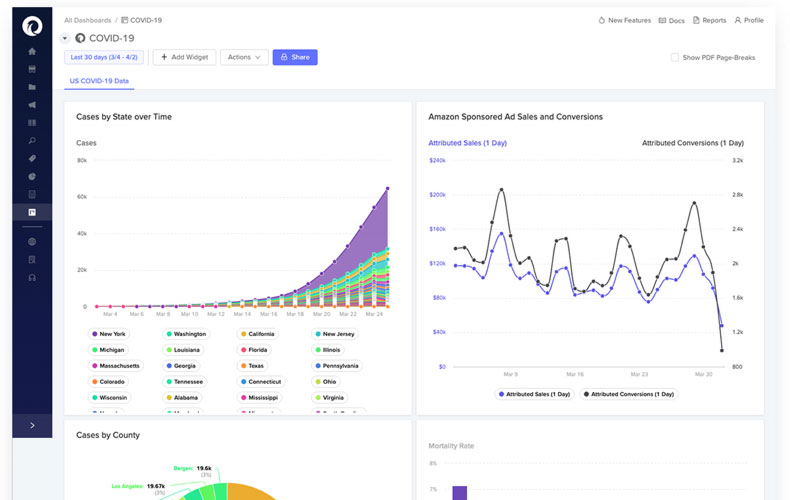
Task: Click the New Features flame icon
Action: click(602, 20)
